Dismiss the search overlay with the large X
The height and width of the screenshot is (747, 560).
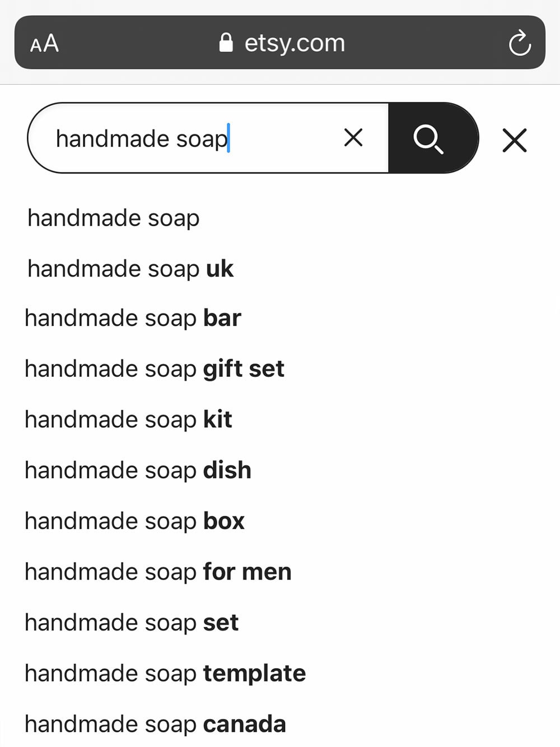click(x=514, y=140)
